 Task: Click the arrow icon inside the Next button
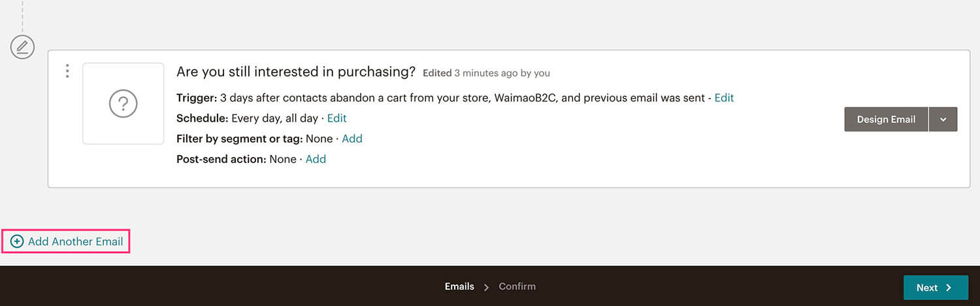pyautogui.click(x=949, y=288)
